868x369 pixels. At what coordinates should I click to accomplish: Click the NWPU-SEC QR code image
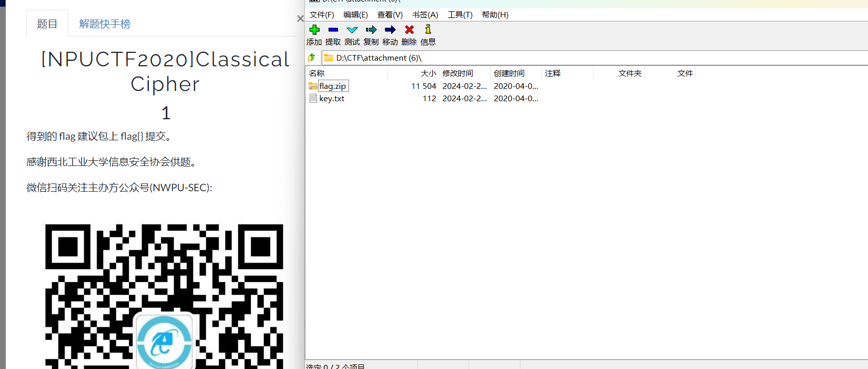(164, 296)
